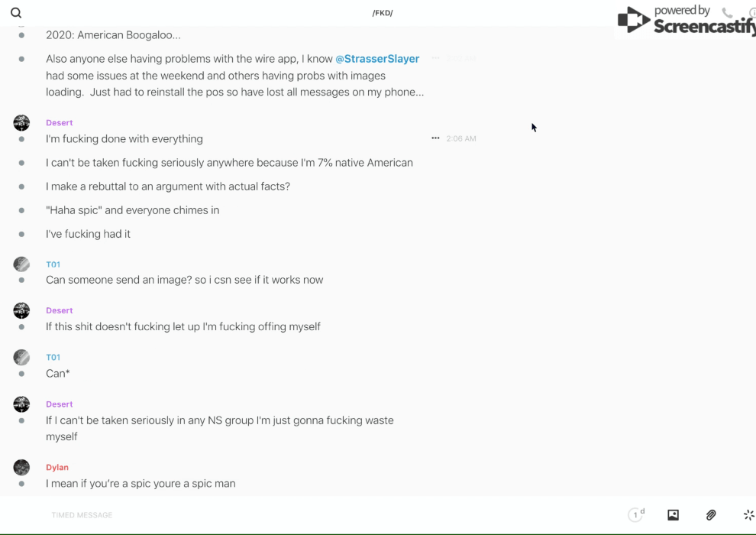756x535 pixels.
Task: Click Desert's name above "If this shit" message
Action: pos(59,310)
